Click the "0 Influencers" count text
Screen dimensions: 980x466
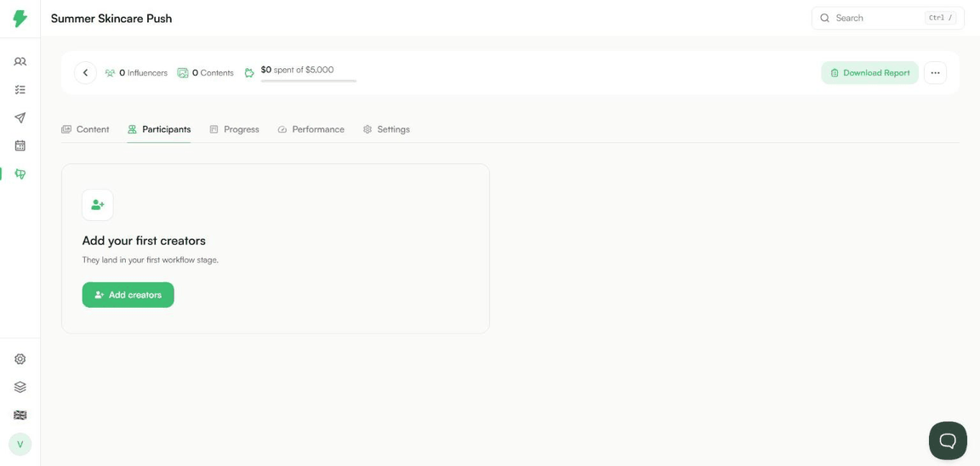click(144, 73)
